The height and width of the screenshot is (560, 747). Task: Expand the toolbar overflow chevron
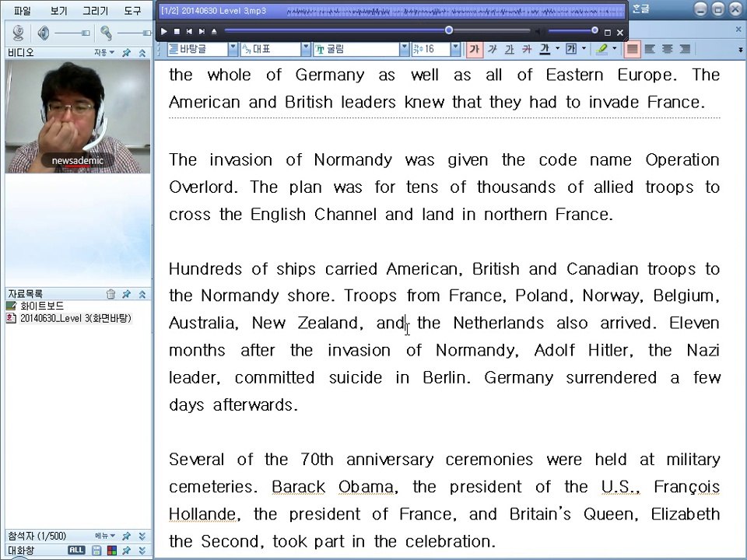[740, 50]
